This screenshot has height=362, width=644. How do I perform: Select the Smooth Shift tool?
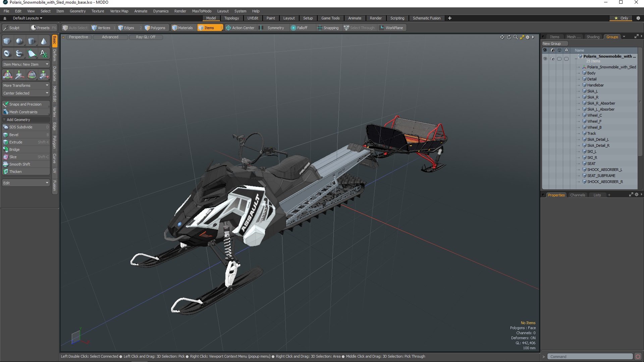pos(26,164)
